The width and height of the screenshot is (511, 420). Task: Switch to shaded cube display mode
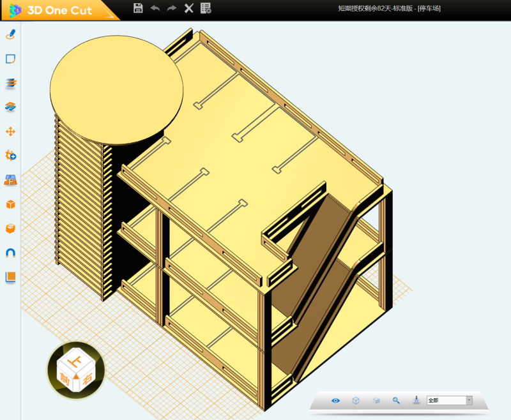click(x=376, y=400)
